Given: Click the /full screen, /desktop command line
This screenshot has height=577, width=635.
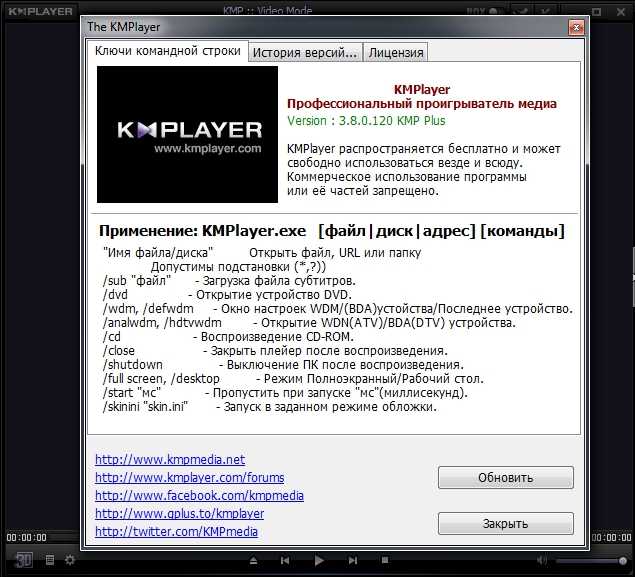Looking at the screenshot, I should pyautogui.click(x=294, y=379).
